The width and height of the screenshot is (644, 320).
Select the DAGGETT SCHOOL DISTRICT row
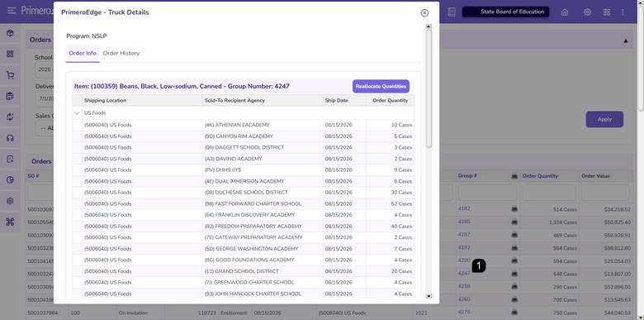243,147
